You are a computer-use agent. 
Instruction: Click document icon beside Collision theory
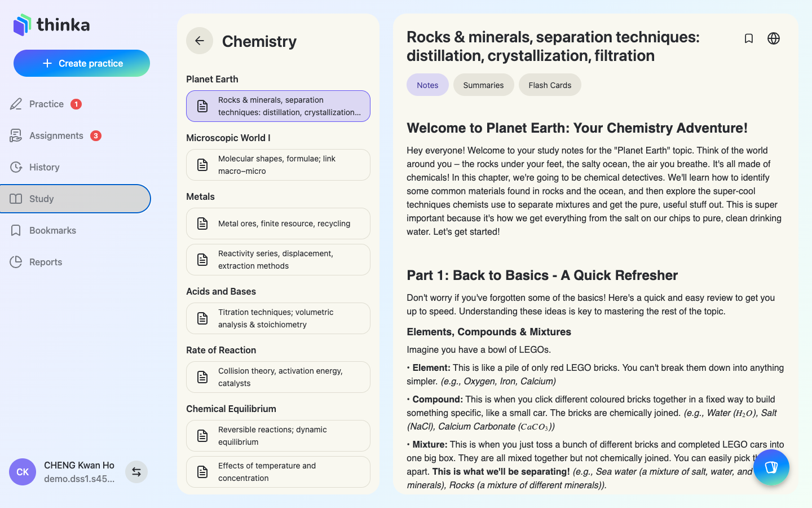point(202,377)
